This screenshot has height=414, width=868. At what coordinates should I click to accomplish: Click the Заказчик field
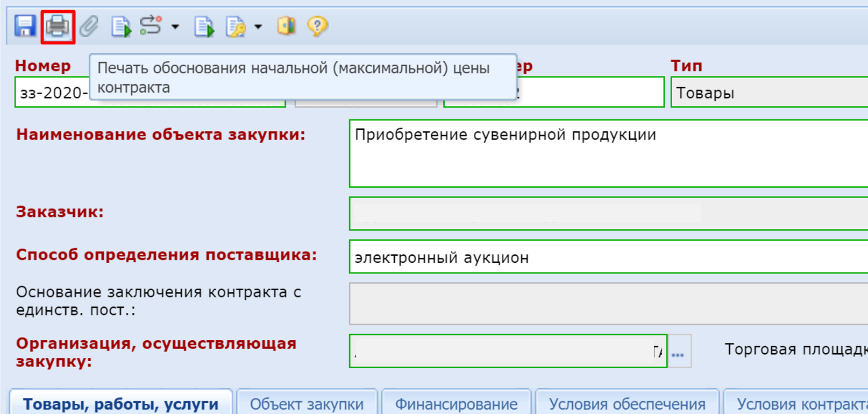pos(608,214)
